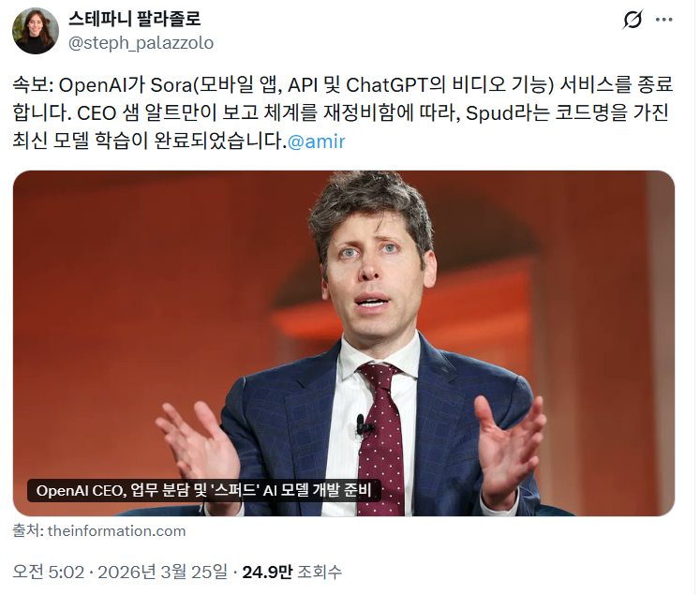Click the 출처 label under the card
Screen dimensions: 700x595
coord(28,531)
